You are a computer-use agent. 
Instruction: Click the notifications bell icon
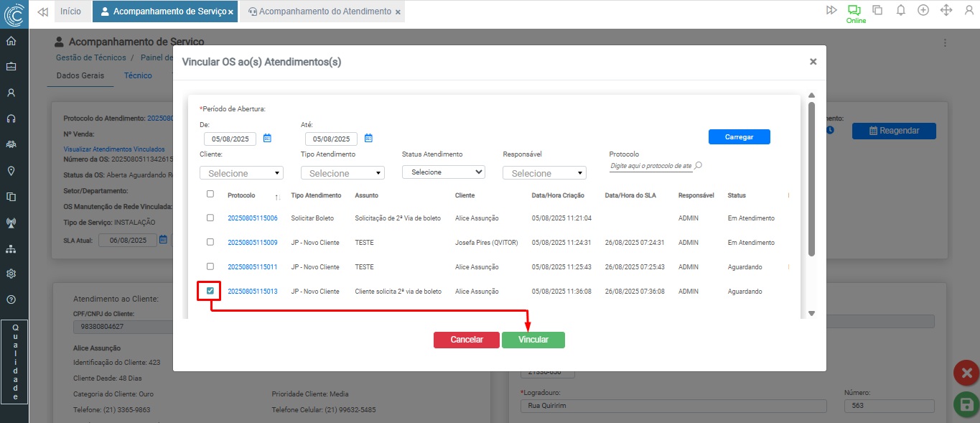[900, 10]
